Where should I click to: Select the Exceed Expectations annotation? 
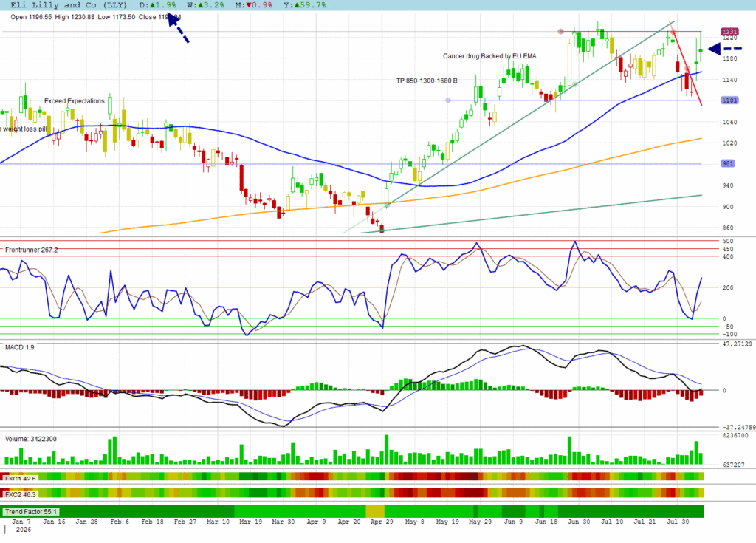tap(75, 101)
